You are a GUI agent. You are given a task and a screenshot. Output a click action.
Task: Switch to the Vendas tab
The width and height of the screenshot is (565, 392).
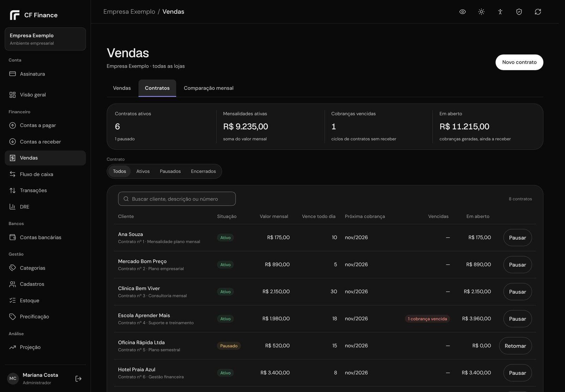(122, 88)
